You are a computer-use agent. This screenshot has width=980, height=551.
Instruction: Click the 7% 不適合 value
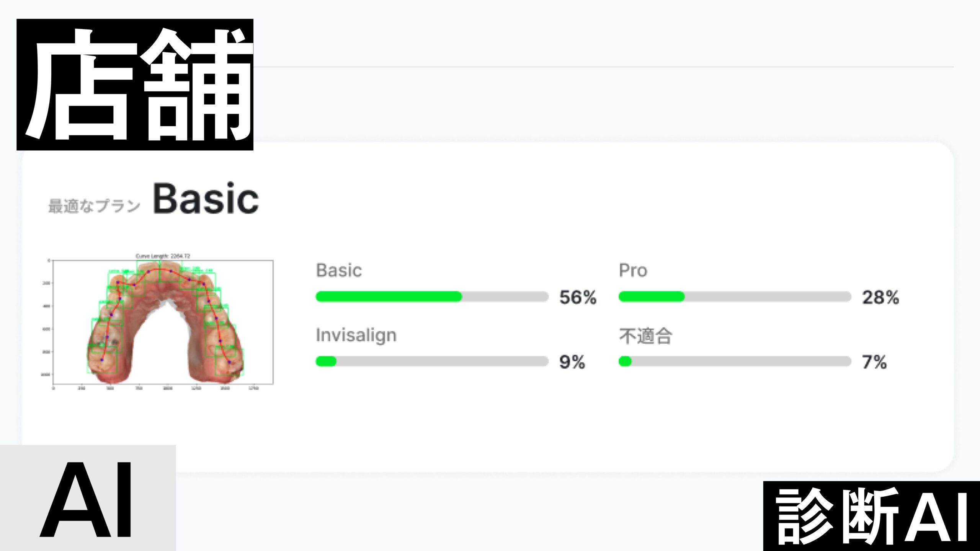pyautogui.click(x=874, y=362)
